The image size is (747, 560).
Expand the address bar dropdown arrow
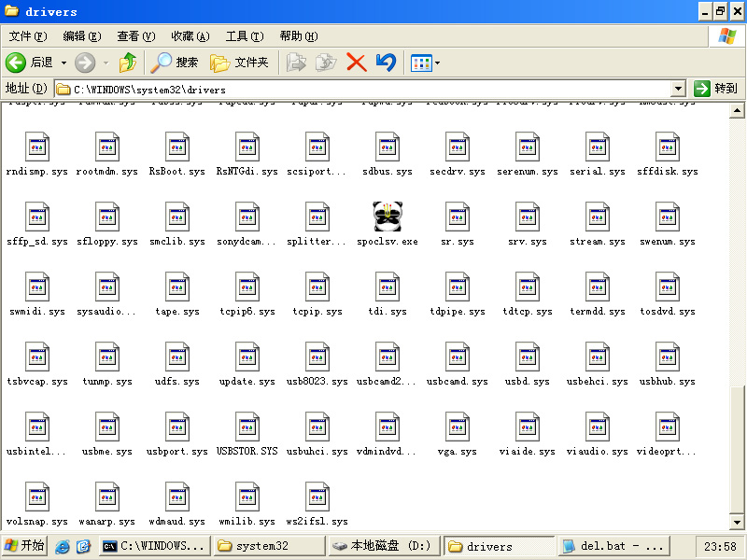[679, 89]
